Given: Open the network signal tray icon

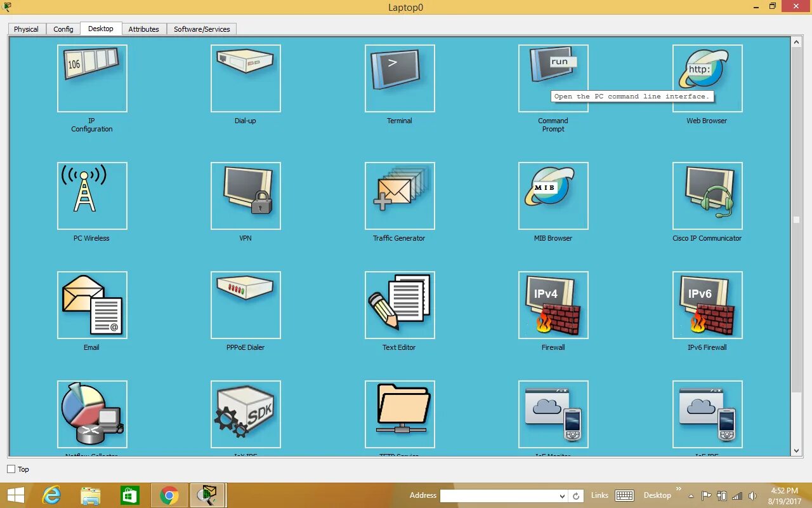Looking at the screenshot, I should pyautogui.click(x=737, y=496).
